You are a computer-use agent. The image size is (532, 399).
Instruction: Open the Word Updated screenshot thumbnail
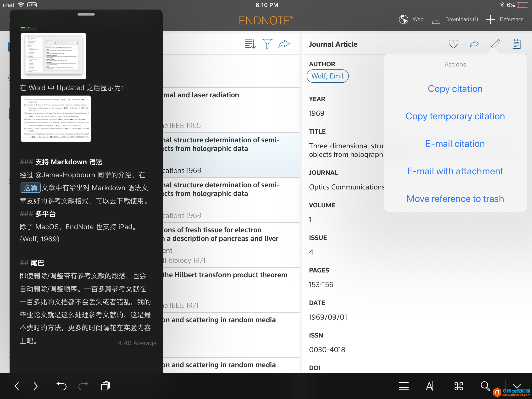[56, 119]
